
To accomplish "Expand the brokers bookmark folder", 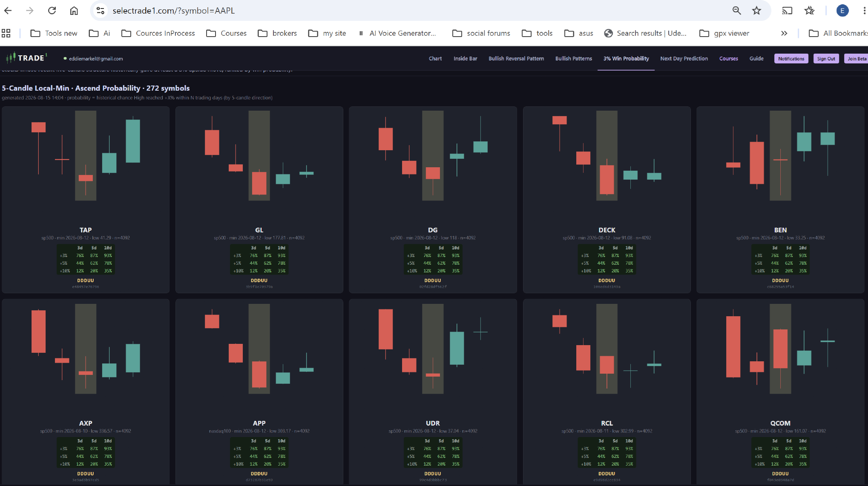I will tap(277, 33).
